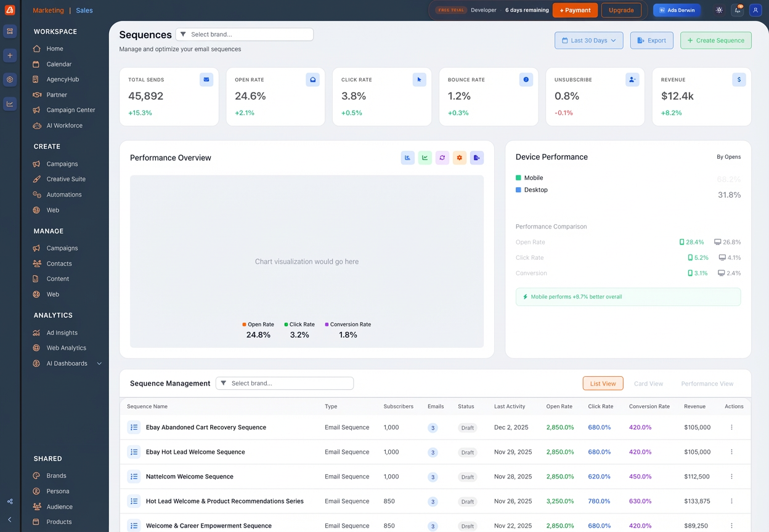Viewport: 769px width, 532px height.
Task: Expand the AI Dashboards sidebar item
Action: (99, 364)
